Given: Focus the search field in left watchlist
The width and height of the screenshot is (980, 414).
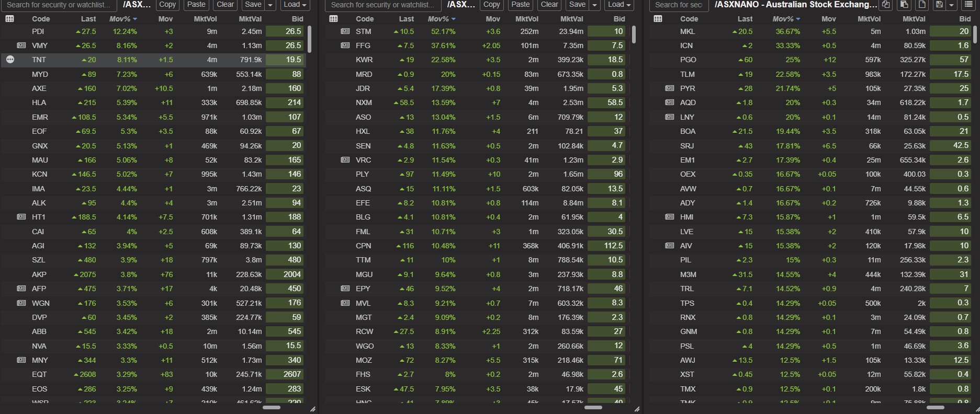Looking at the screenshot, I should [59, 5].
